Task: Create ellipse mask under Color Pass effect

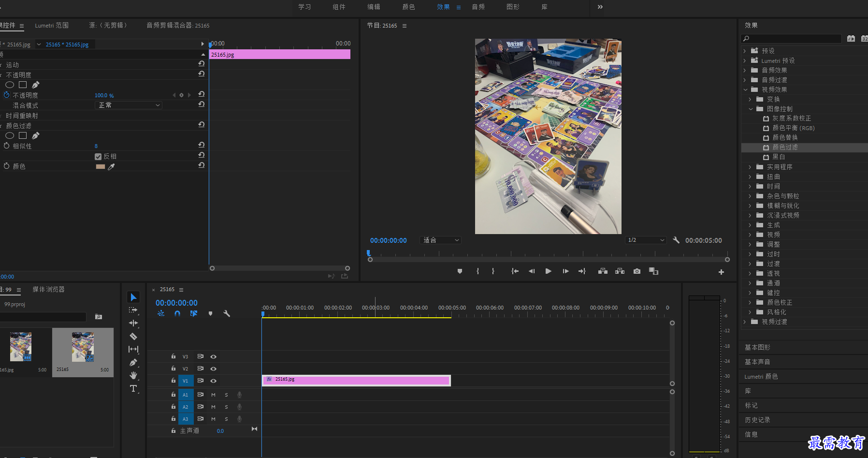Action: coord(10,135)
